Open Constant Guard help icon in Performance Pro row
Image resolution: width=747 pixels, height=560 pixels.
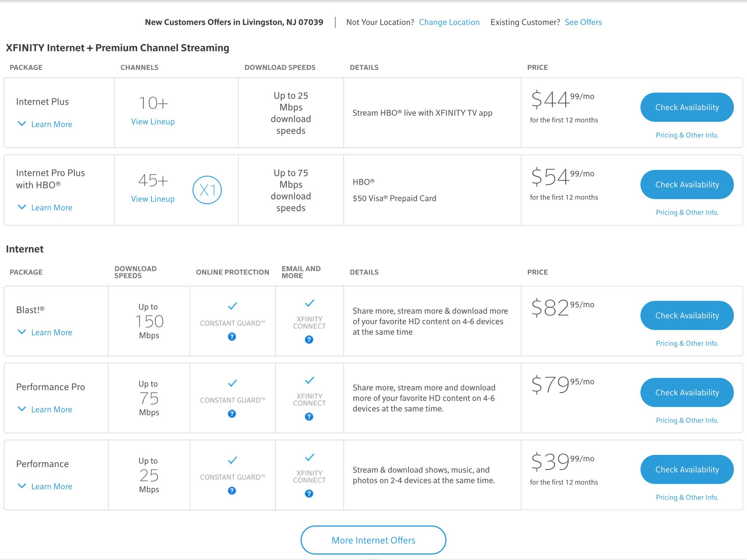232,414
